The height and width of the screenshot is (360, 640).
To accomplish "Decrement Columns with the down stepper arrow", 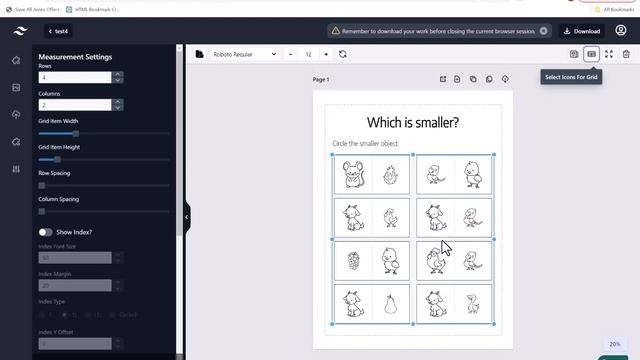I will 118,108.
